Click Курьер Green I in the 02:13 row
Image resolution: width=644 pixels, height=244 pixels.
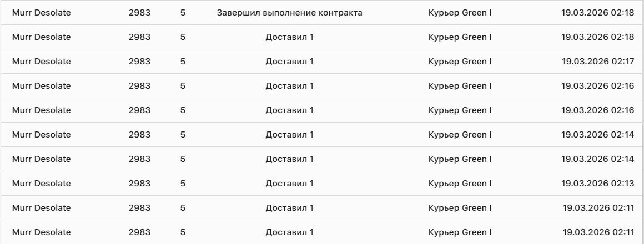coord(460,184)
